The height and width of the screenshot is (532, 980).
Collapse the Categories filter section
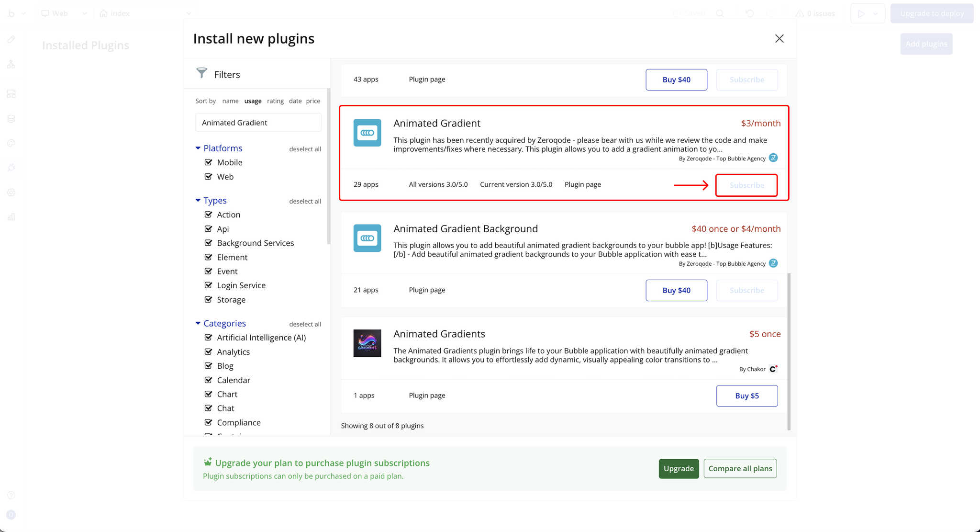[x=198, y=324]
